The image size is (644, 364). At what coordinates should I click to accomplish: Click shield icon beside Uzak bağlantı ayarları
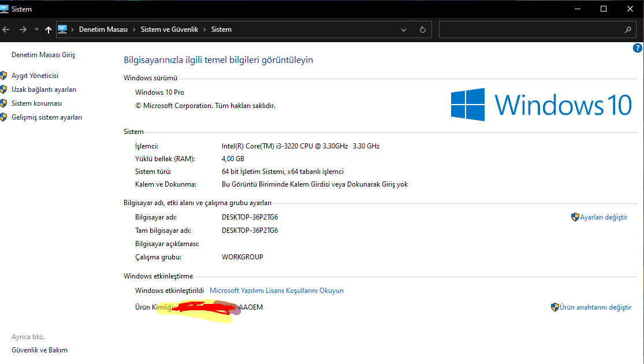coord(3,90)
